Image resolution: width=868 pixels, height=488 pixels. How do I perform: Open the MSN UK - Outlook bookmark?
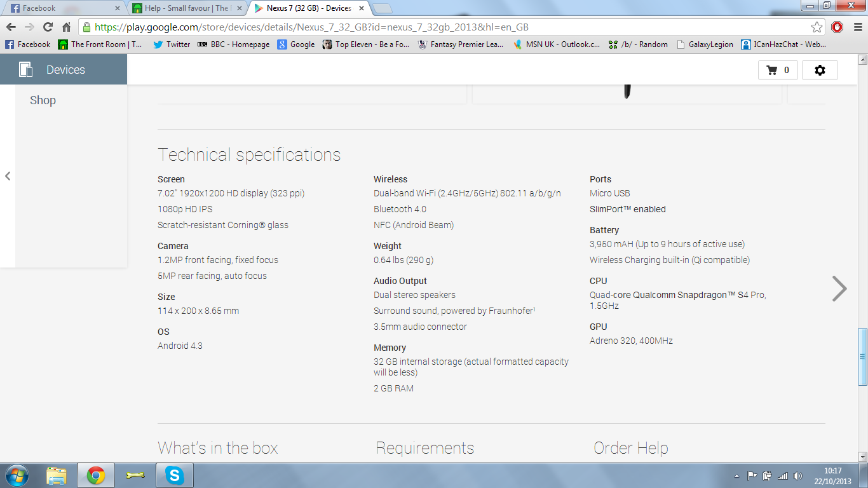557,44
